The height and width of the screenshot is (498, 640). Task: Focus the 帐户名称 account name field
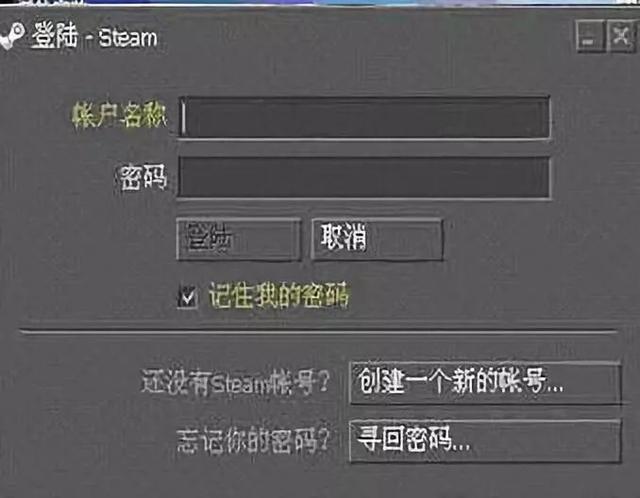pos(364,117)
